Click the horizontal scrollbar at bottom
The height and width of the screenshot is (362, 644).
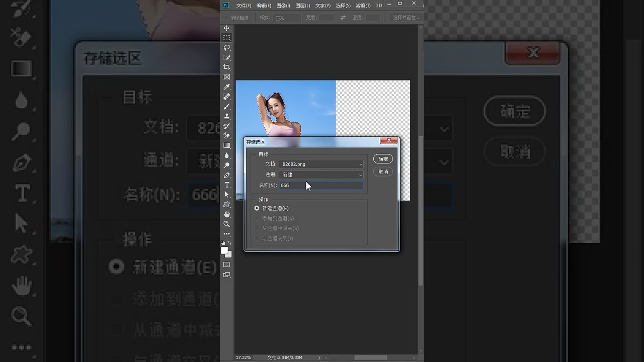tap(371, 357)
